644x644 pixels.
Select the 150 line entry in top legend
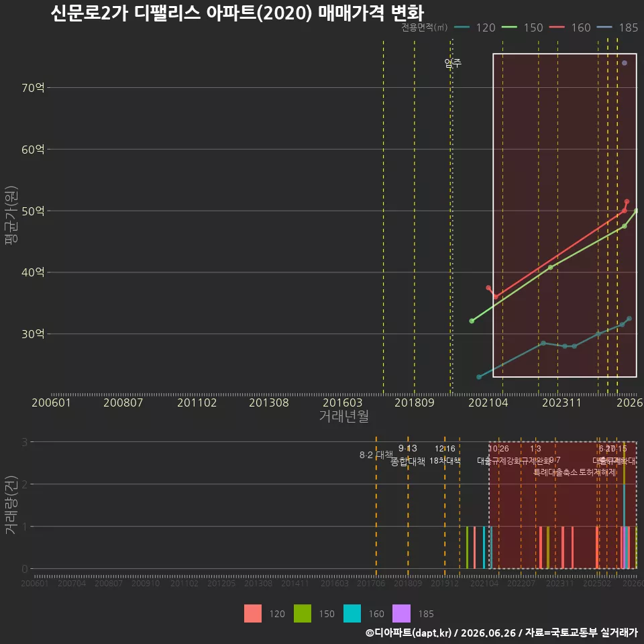[x=523, y=28]
